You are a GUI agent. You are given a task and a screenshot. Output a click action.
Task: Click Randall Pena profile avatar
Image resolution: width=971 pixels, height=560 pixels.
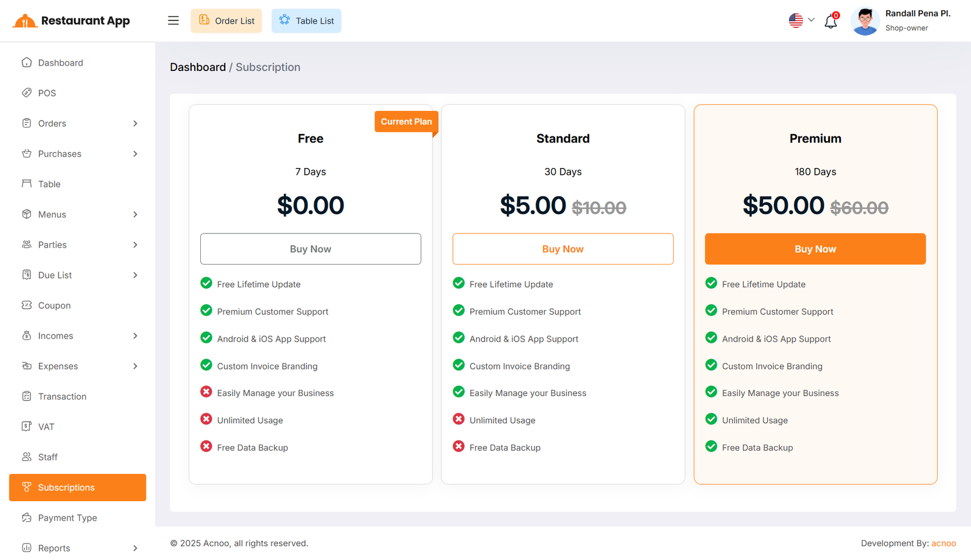[x=865, y=21]
